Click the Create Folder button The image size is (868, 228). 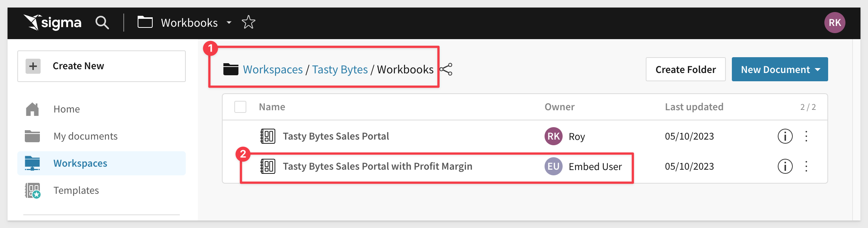tap(685, 69)
